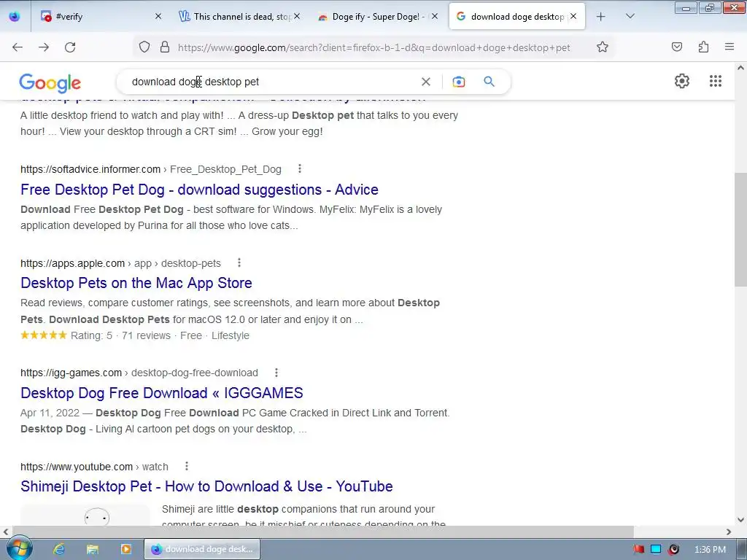Screen dimensions: 747x560
Task: Click the softadvice.informer.com URL breadcrumb
Action: (x=150, y=169)
